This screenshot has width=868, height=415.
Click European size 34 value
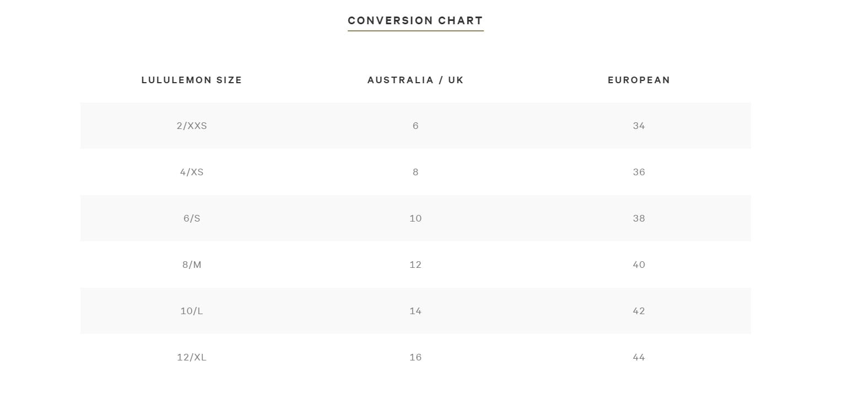(639, 126)
